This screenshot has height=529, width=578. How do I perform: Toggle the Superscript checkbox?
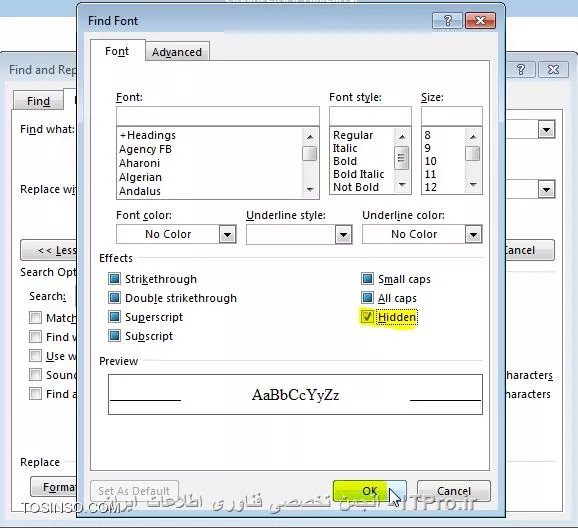pyautogui.click(x=114, y=317)
